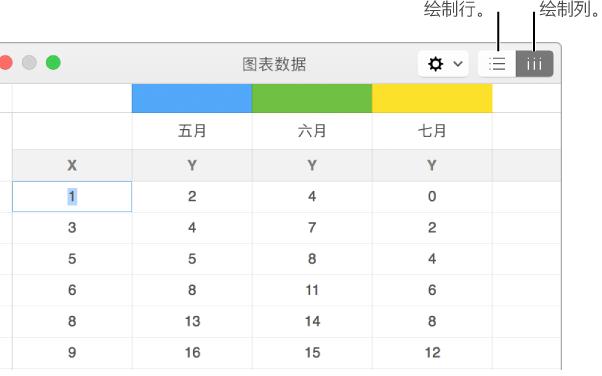Image resolution: width=602 pixels, height=376 pixels.
Task: Select the 六月 series header cell
Action: (312, 131)
